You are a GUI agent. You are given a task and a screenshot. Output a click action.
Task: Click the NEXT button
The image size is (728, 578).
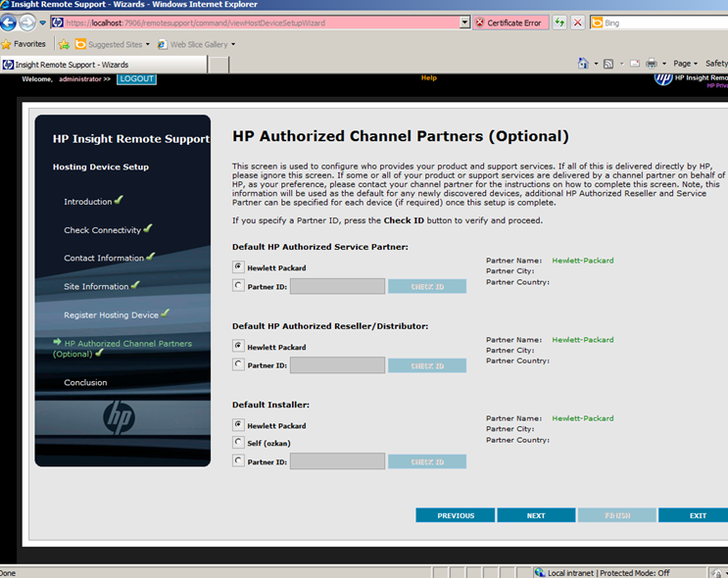click(x=536, y=515)
